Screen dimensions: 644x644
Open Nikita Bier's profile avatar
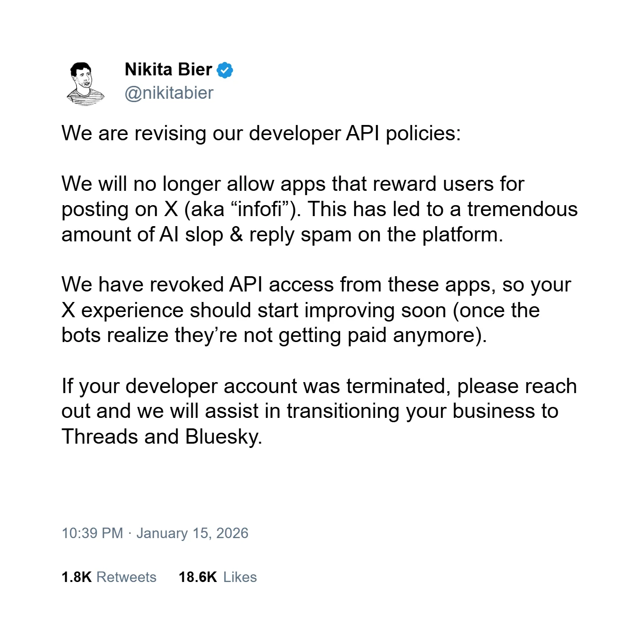click(x=86, y=83)
